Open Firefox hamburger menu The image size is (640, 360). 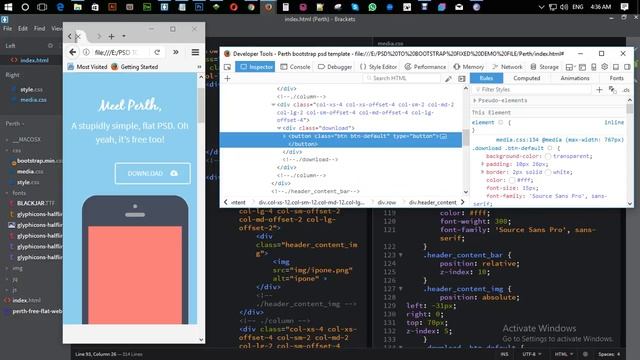(x=195, y=52)
